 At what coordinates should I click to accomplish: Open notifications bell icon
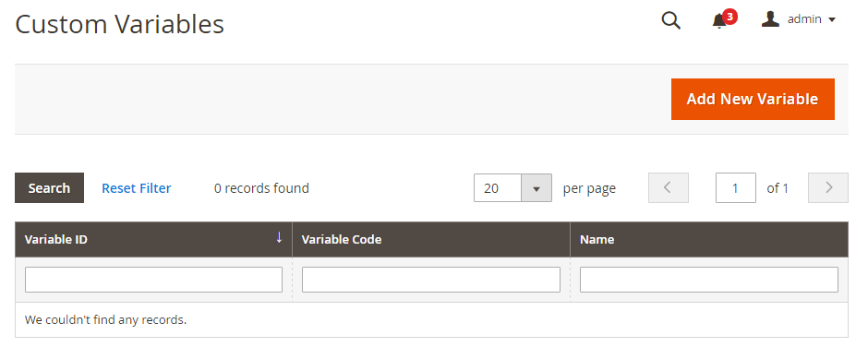719,21
